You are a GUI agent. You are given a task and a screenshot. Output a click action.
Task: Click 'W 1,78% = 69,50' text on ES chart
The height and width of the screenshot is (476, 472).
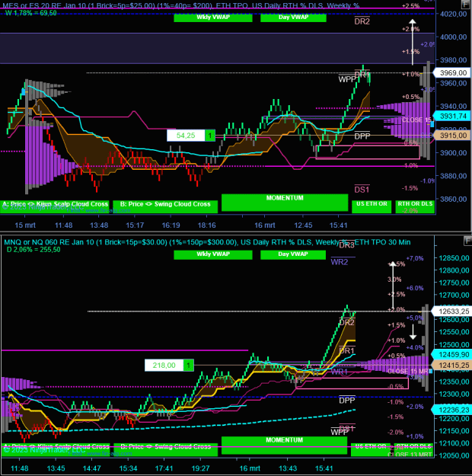[x=31, y=13]
